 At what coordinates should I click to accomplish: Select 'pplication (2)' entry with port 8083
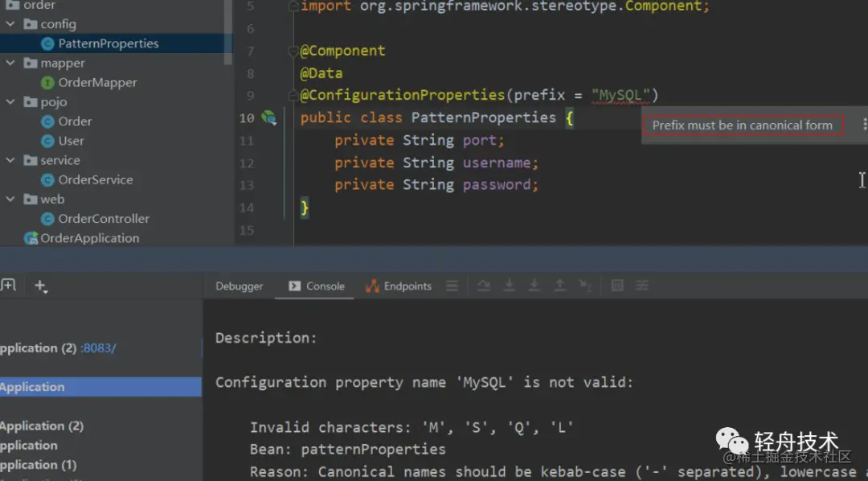39,348
